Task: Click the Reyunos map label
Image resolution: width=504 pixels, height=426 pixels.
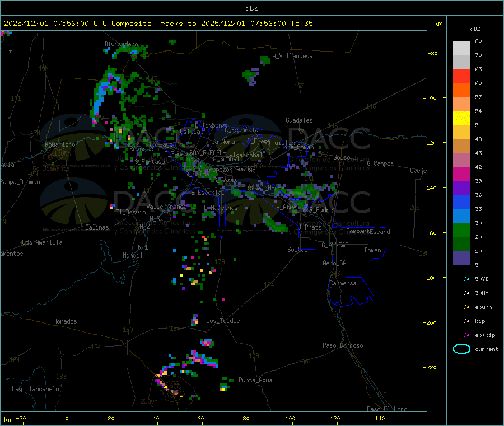Action: point(141,149)
